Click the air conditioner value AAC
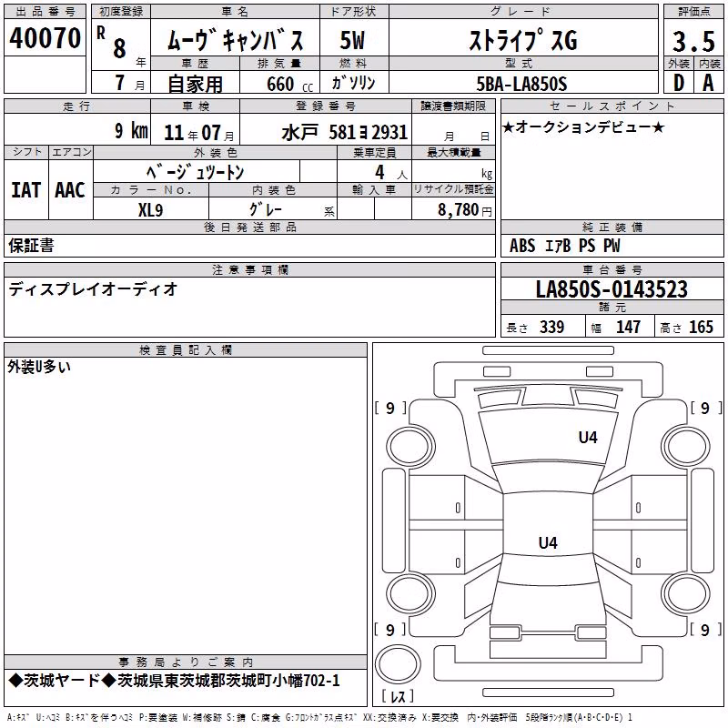The width and height of the screenshot is (728, 728). [x=70, y=190]
